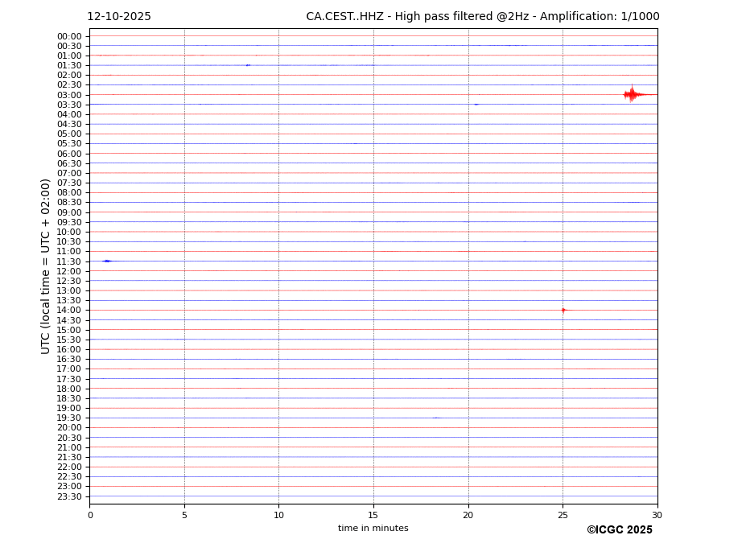Viewport: 746px width, 560px height.
Task: Click the blue blip on the 03:30 trace
Action: (x=476, y=105)
